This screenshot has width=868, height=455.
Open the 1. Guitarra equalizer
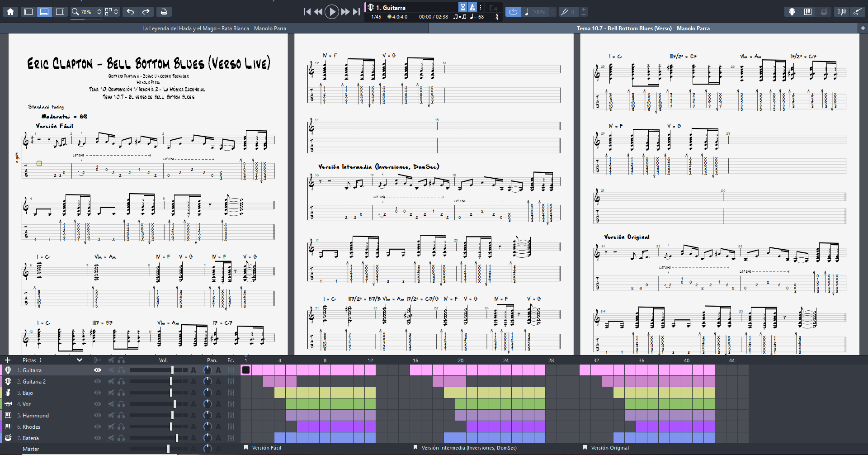(231, 370)
